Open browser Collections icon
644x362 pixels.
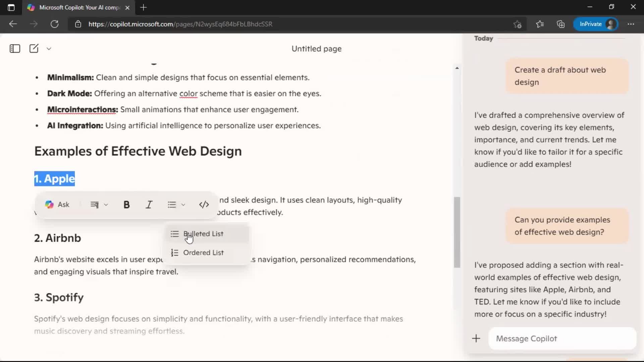tap(560, 24)
